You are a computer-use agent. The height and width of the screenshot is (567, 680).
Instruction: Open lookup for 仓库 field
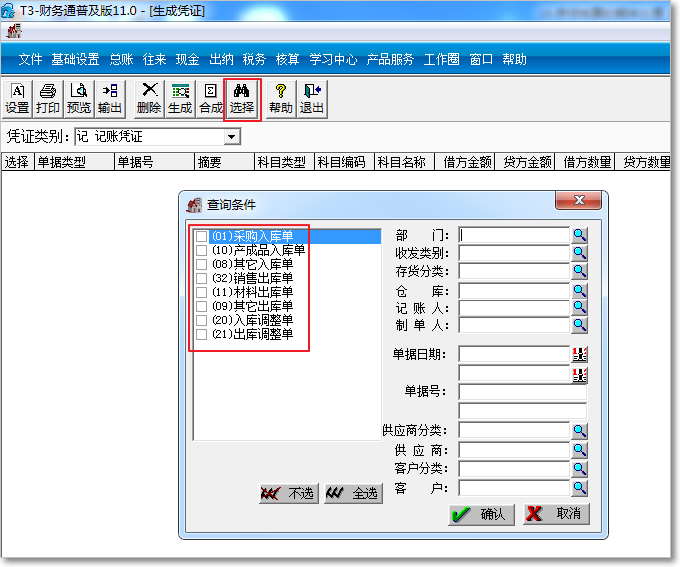click(x=579, y=290)
